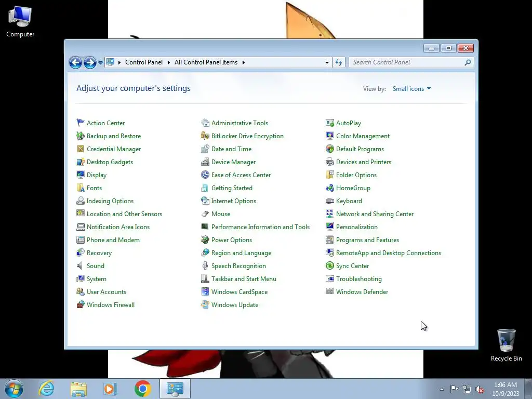
Task: Click the BitLocker Drive Encryption icon
Action: (x=205, y=136)
